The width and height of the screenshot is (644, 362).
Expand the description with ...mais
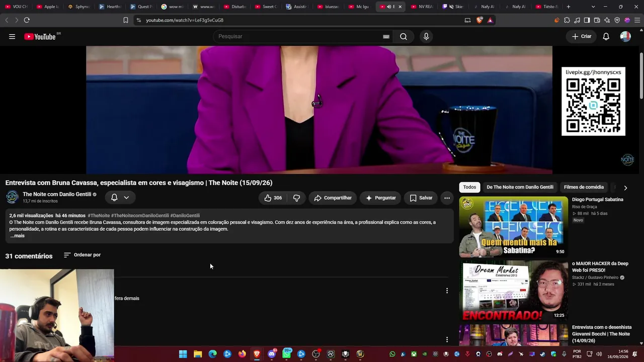[18, 236]
